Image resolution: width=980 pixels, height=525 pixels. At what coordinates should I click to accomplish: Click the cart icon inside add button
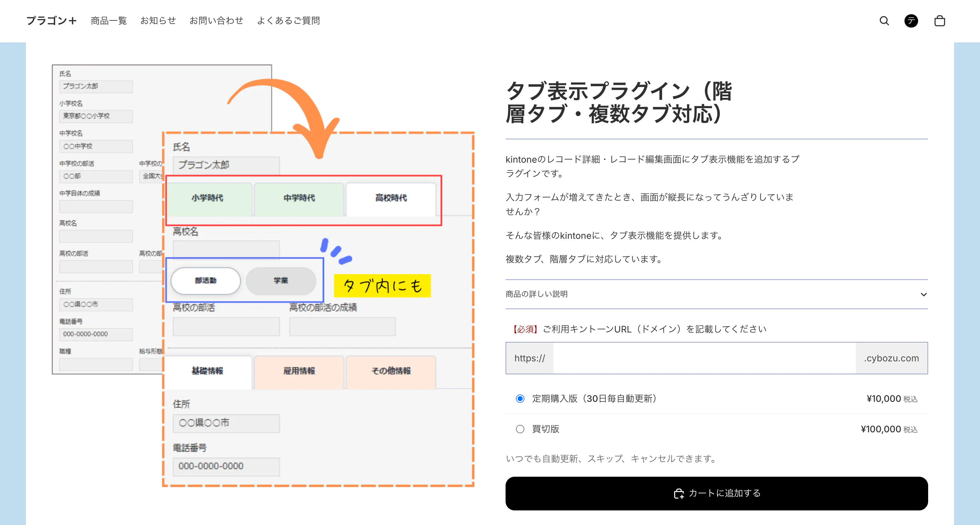point(679,494)
